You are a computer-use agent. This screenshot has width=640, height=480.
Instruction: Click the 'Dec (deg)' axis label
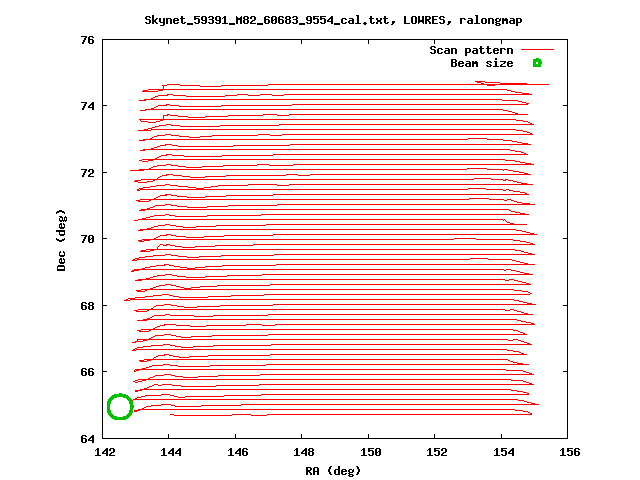pos(61,240)
